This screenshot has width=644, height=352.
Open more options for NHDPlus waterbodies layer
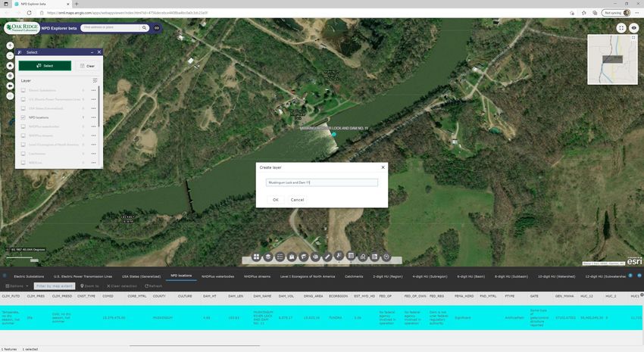coord(94,126)
